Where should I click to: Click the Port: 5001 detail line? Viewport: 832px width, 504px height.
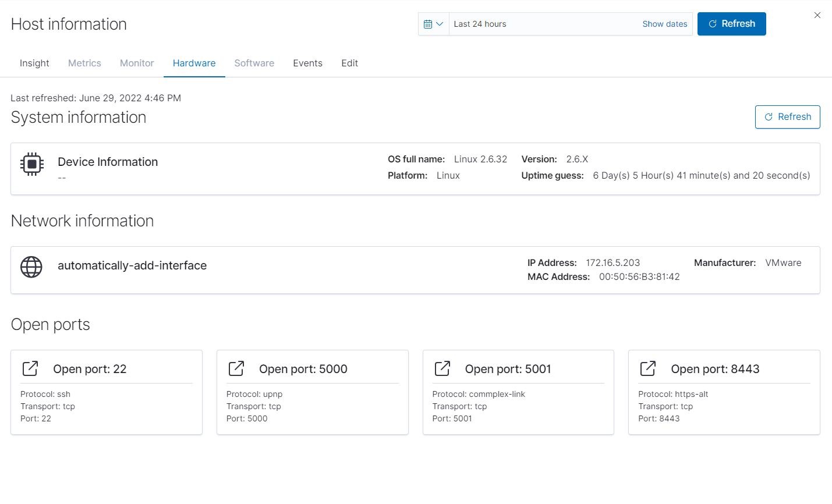click(x=452, y=418)
